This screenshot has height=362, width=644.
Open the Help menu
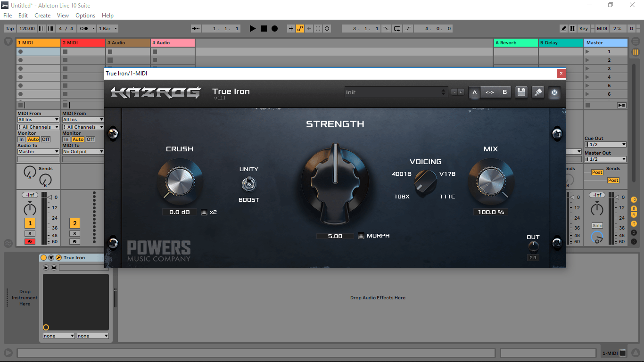[107, 16]
